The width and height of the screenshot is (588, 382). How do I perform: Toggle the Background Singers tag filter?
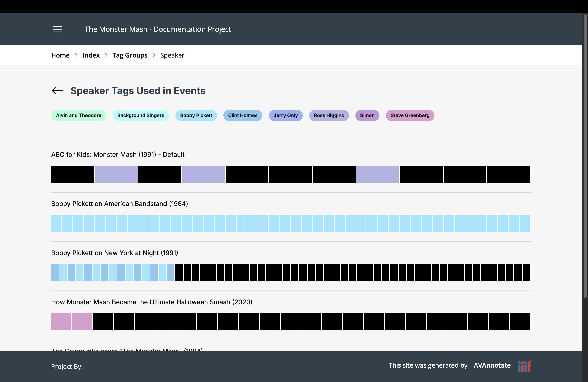141,115
